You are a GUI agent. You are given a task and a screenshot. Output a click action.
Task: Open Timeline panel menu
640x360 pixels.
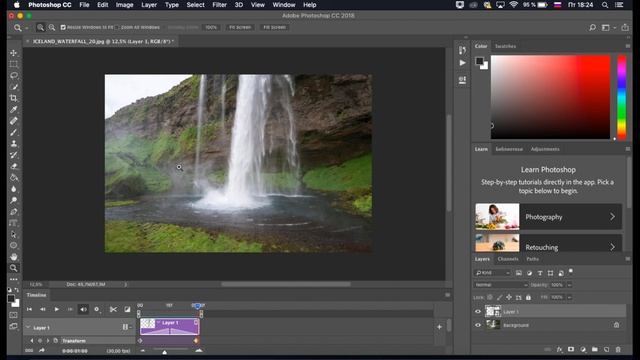coord(448,295)
